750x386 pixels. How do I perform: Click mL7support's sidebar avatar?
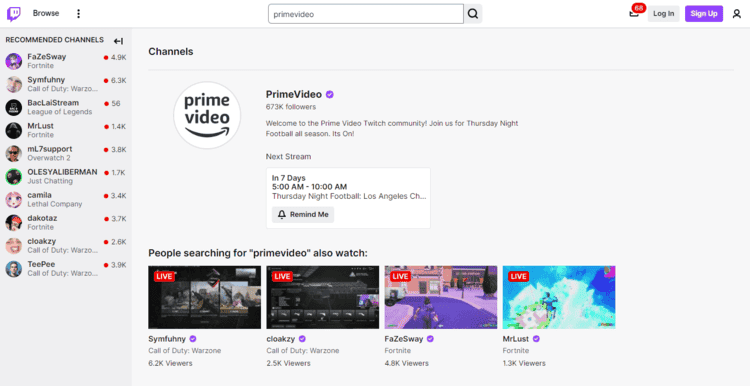[x=14, y=154]
